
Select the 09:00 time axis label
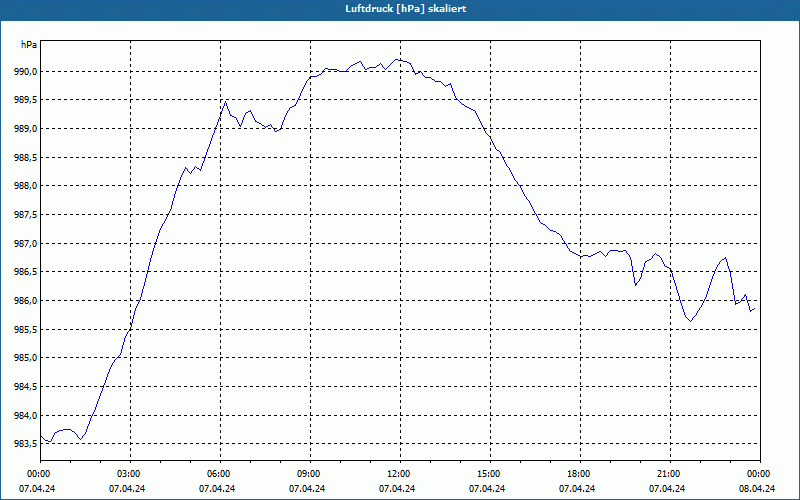coord(307,474)
